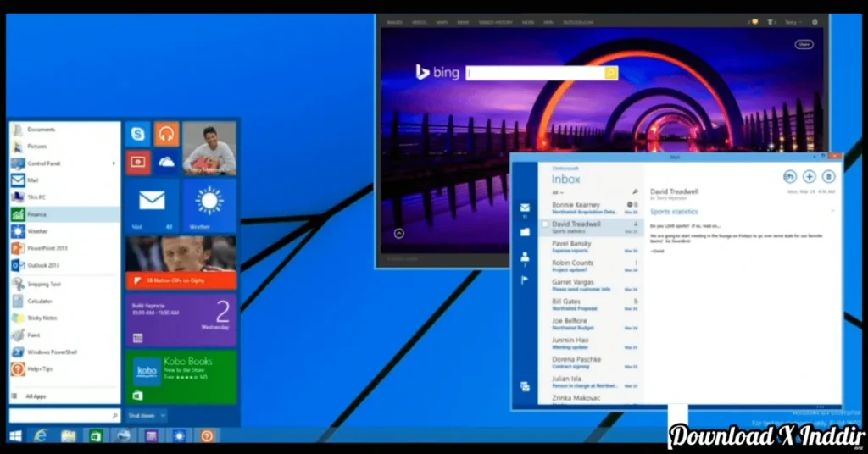This screenshot has width=868, height=454.
Task: Open the accounts icon at Mail sidebar bottom
Action: [x=525, y=386]
